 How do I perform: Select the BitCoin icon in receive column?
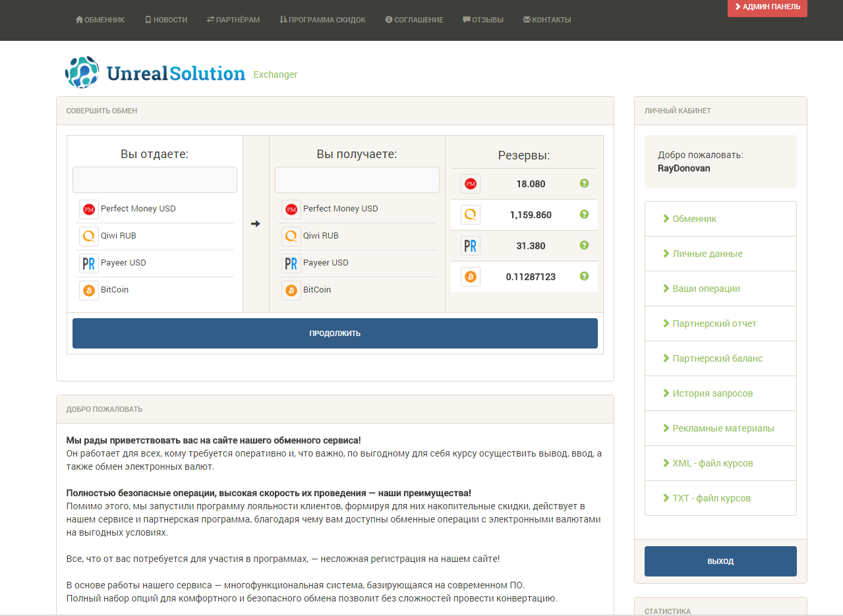[291, 291]
